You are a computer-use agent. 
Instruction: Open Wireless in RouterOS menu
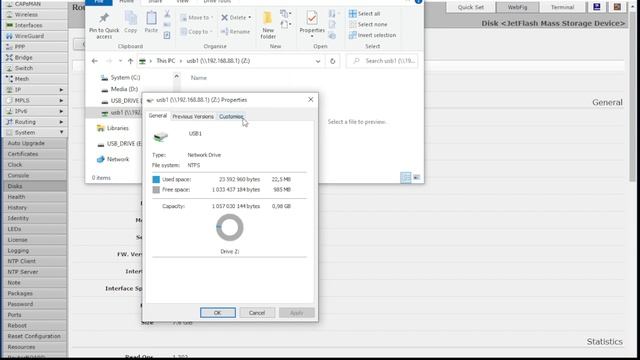(34, 15)
